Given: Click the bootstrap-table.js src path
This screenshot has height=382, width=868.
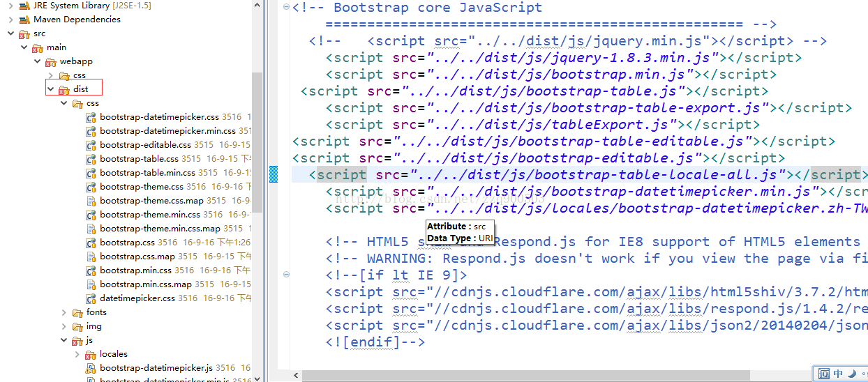Looking at the screenshot, I should (544, 91).
